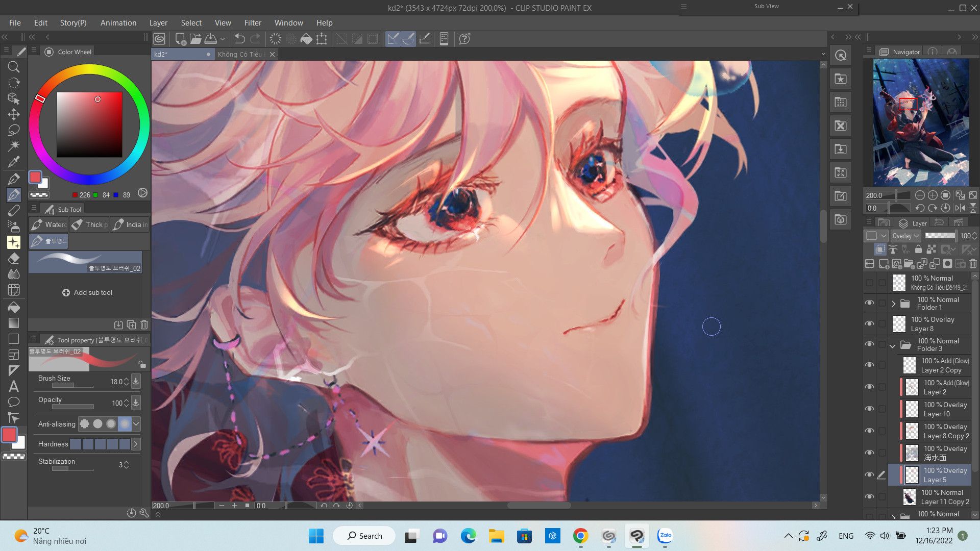Screen dimensions: 980x551
Task: Click the Navigator artwork thumbnail
Action: coord(921,122)
